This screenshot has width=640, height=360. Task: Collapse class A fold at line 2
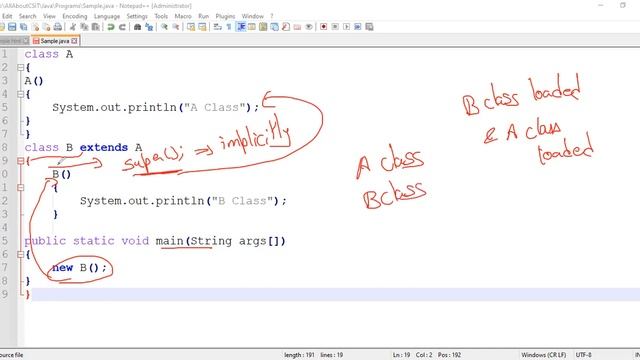click(20, 67)
